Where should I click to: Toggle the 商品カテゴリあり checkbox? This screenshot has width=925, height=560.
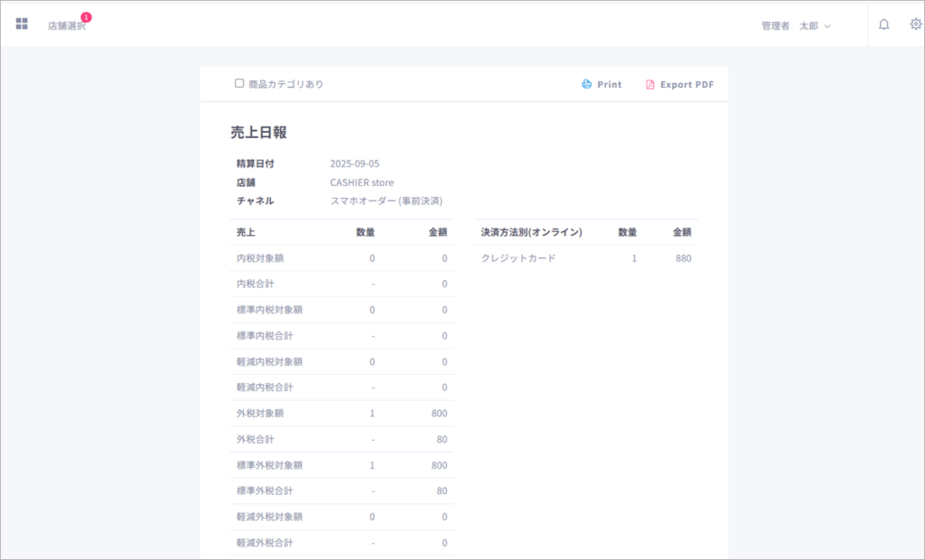click(239, 83)
